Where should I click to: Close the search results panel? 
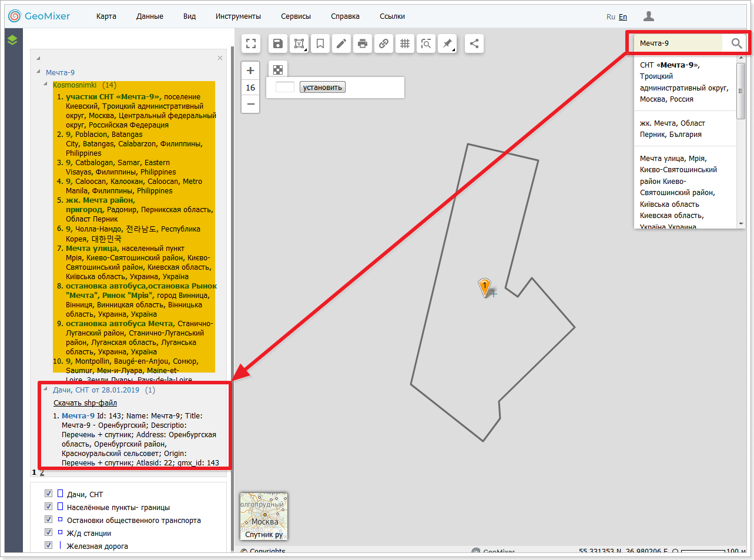click(220, 58)
